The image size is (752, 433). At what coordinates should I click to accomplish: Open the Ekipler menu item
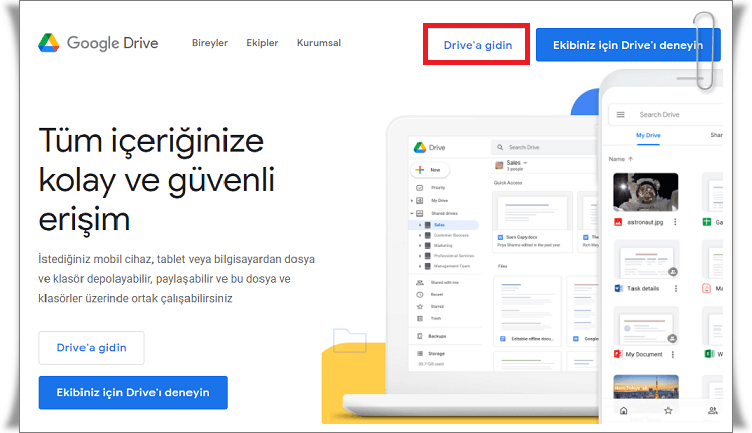[262, 43]
